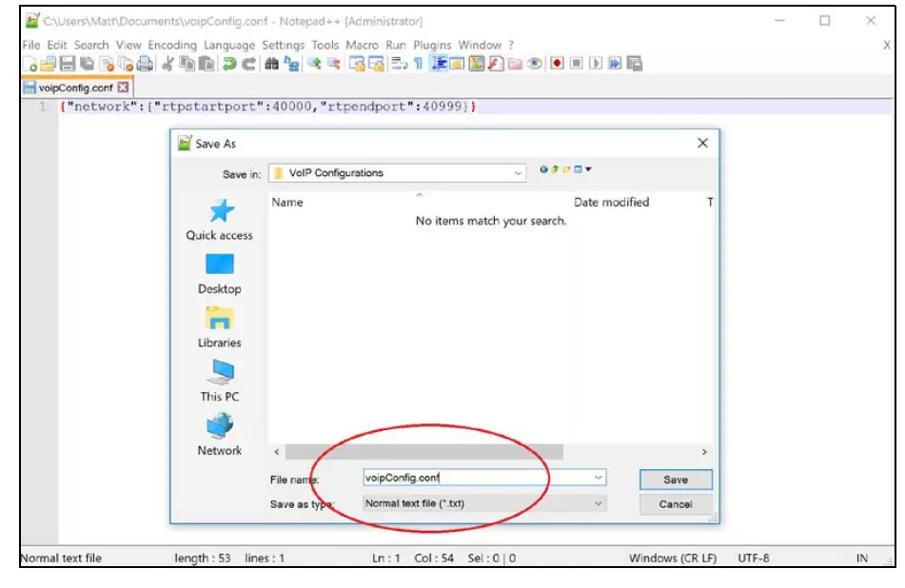Screen dimensions: 905x588
Task: Start macro recording with red dot
Action: [557, 64]
